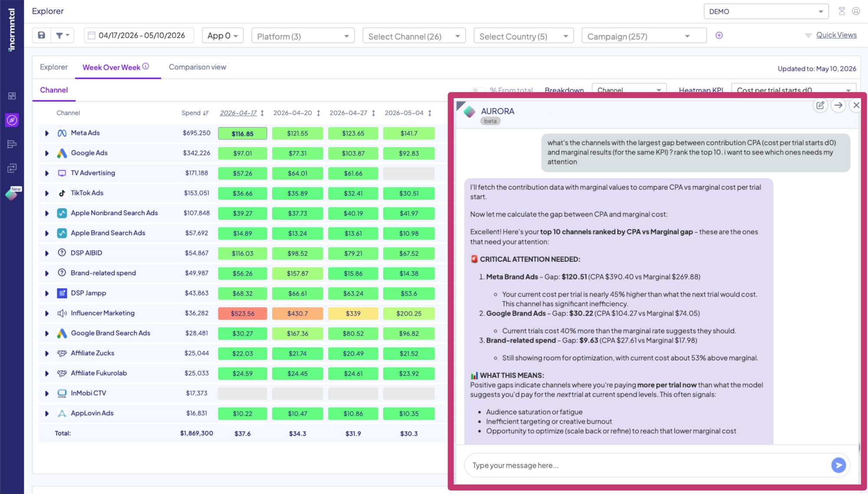Open the Platform (3) dropdown

(303, 36)
